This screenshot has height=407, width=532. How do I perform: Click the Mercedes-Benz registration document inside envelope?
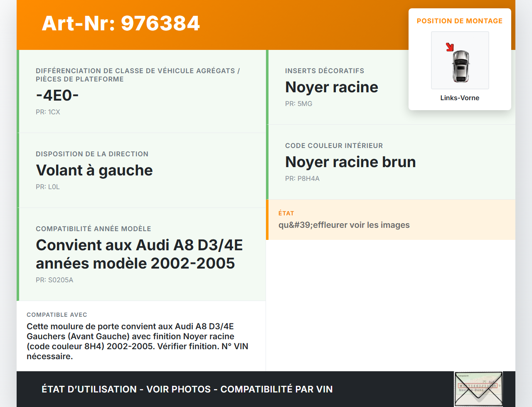click(x=478, y=389)
